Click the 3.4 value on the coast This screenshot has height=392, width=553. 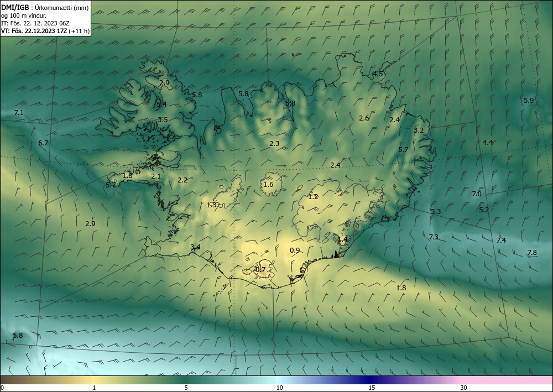195,247
